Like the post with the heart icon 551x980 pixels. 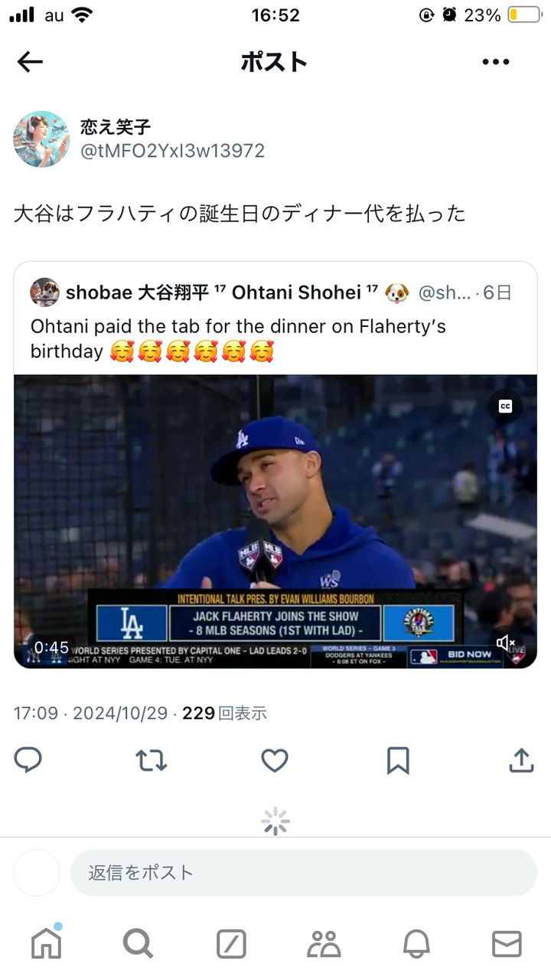275,760
